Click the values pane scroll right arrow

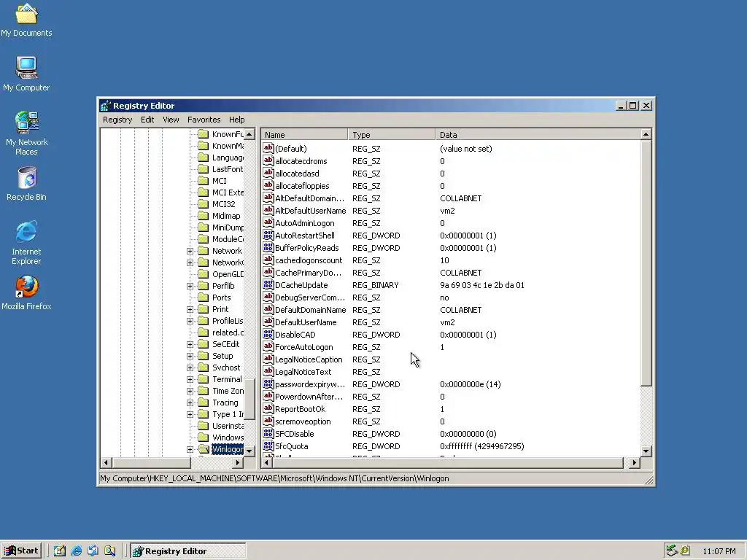[635, 462]
